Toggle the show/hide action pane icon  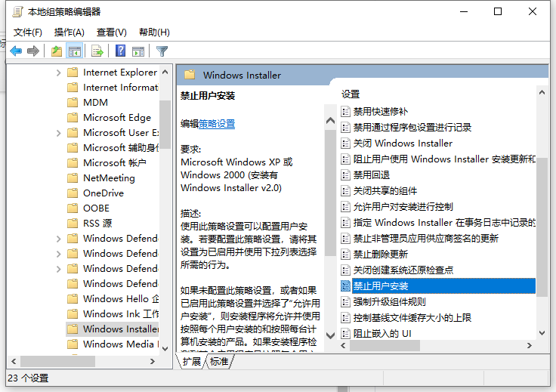[138, 51]
